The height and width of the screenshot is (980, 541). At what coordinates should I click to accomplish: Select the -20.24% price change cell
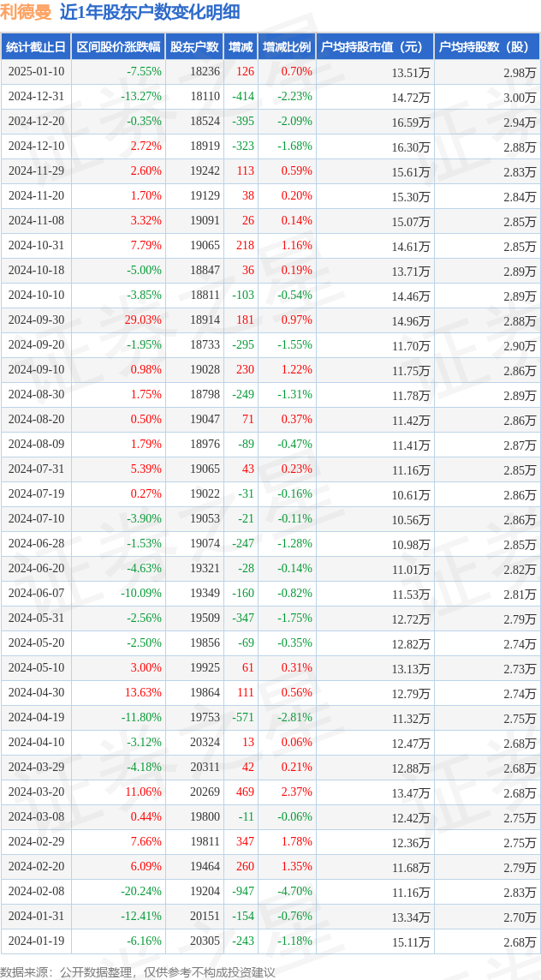pos(140,890)
